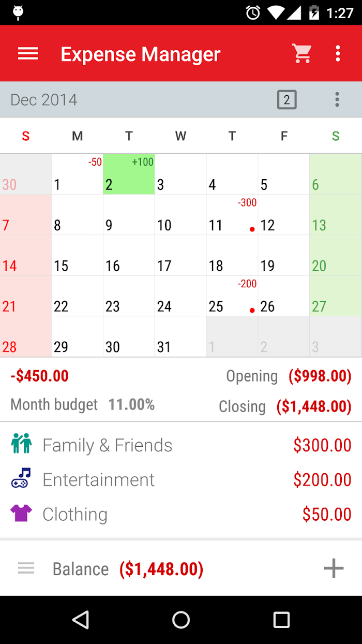362x644 pixels.
Task: Select December 11 with -300 expense
Action: [232, 215]
